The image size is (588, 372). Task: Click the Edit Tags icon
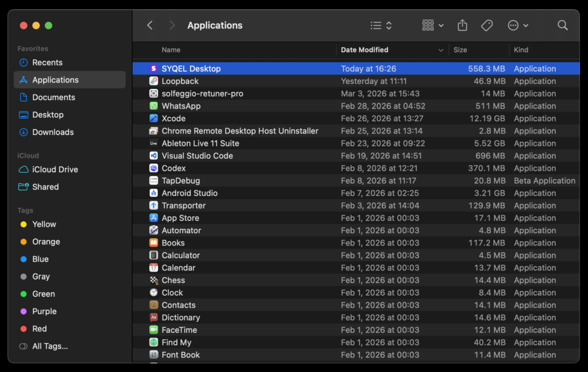487,25
